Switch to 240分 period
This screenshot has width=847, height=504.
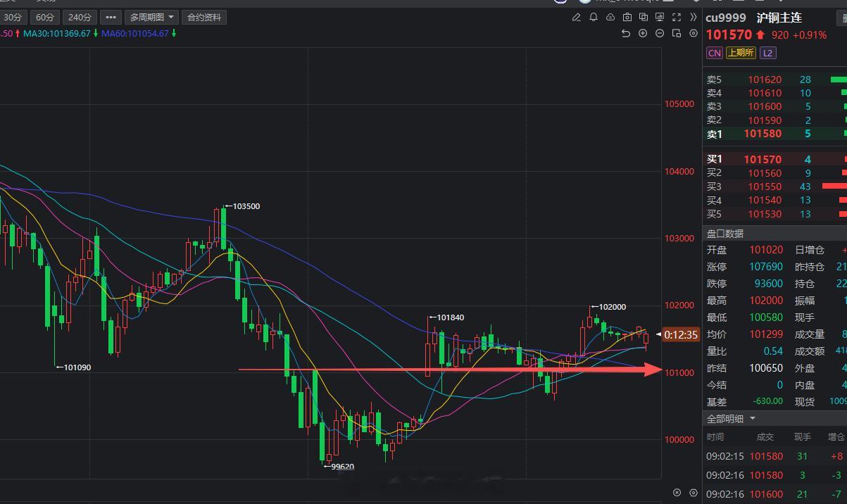coord(80,17)
